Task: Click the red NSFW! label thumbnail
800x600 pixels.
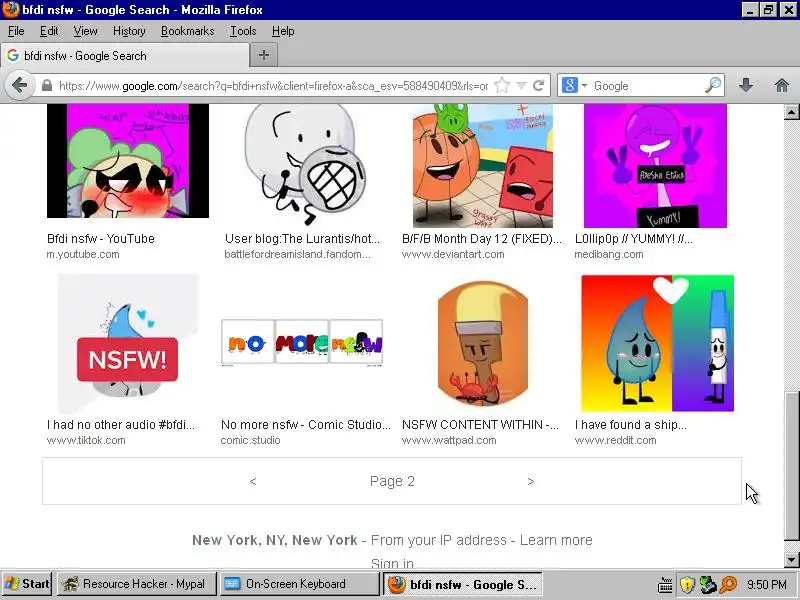Action: click(128, 344)
